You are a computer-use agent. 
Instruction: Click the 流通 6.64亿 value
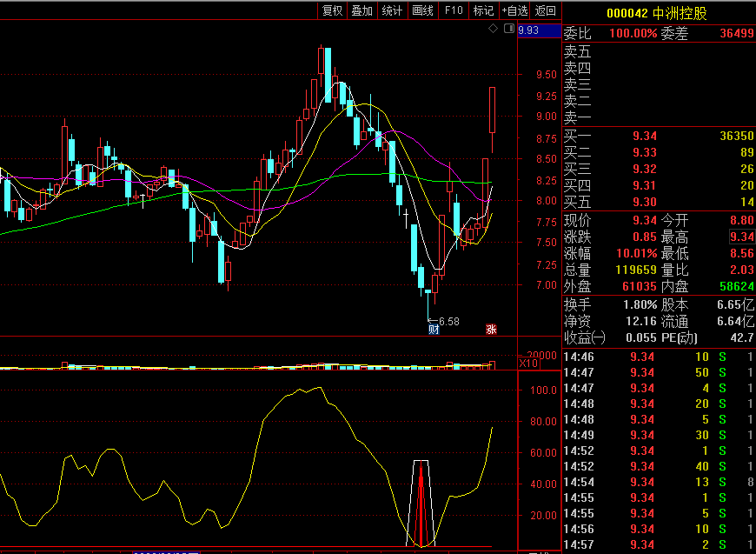pos(735,322)
